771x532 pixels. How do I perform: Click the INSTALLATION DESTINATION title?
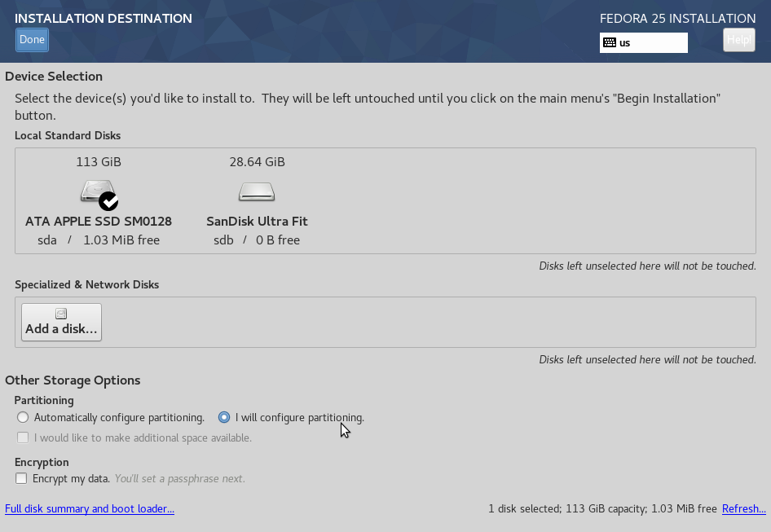(104, 19)
